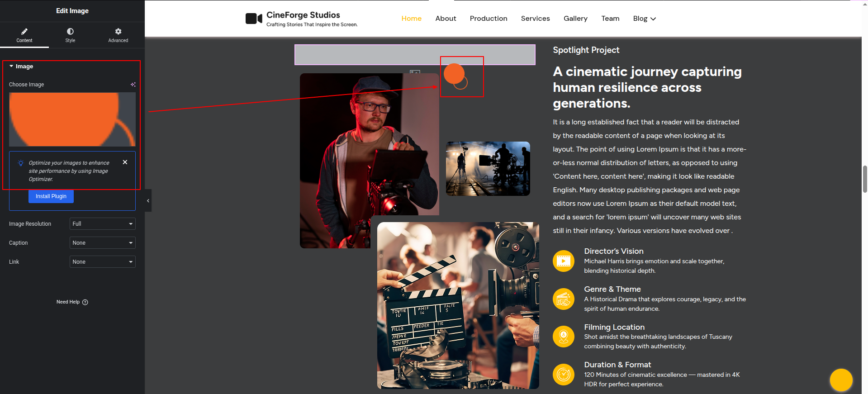
Task: Click the orange image preview thumbnail
Action: pos(72,119)
